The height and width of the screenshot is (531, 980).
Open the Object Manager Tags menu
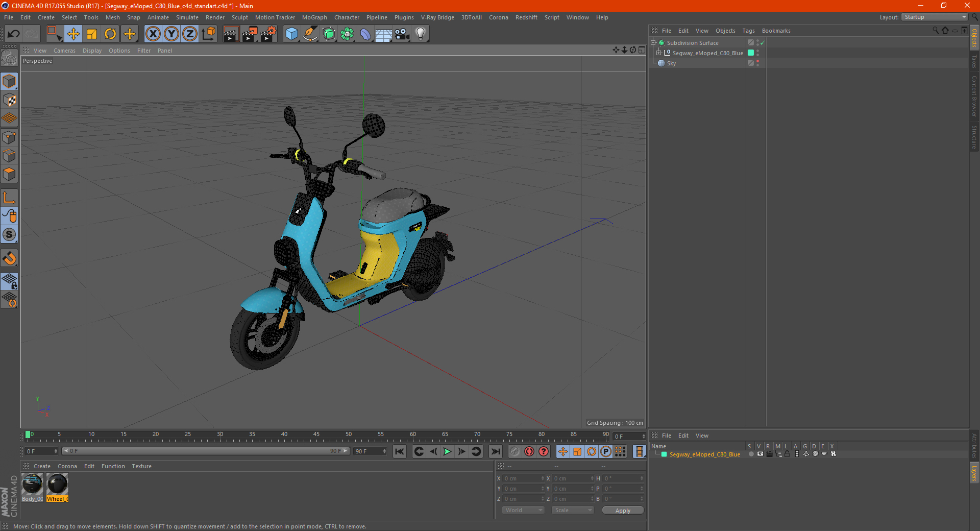pos(748,31)
